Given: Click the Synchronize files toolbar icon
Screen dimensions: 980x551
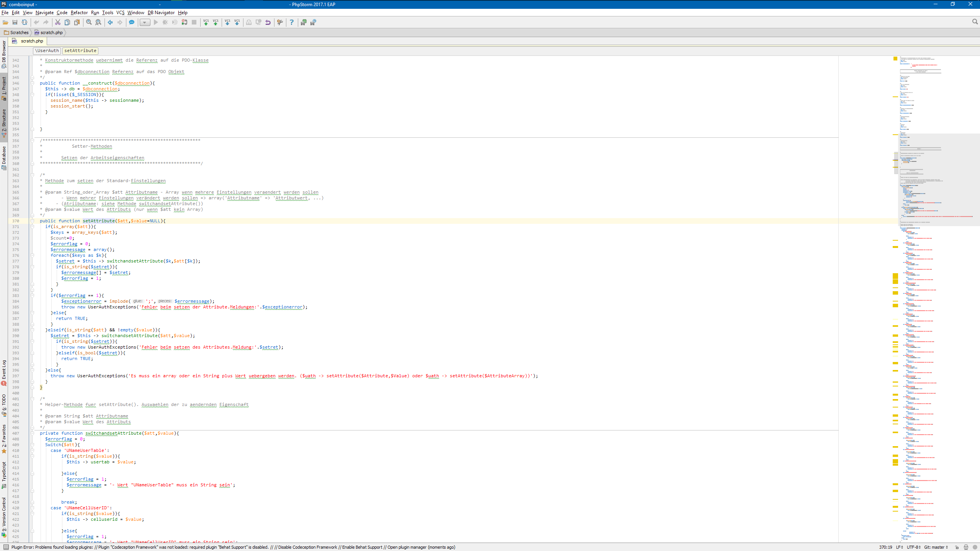Looking at the screenshot, I should click(x=24, y=22).
